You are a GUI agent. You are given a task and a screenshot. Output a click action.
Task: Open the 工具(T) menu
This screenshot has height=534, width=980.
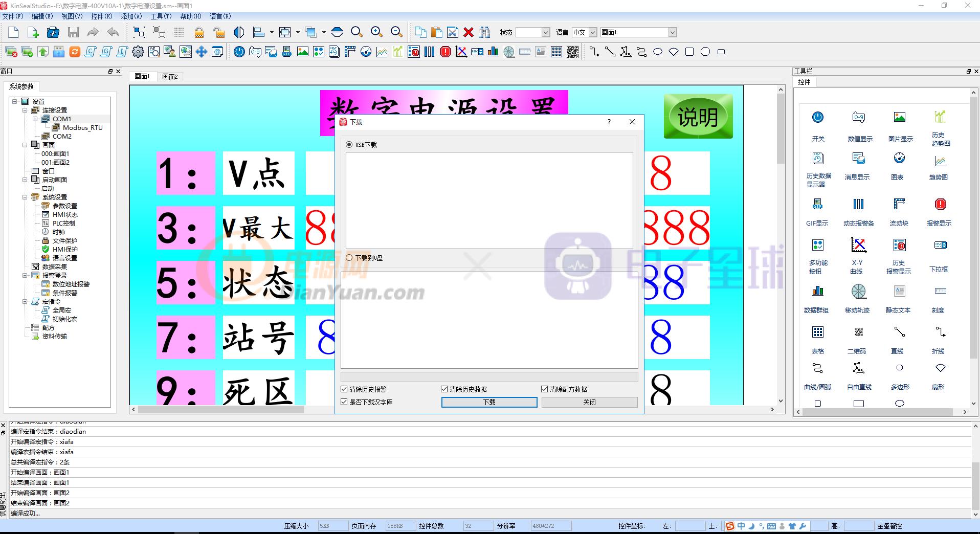(x=160, y=16)
